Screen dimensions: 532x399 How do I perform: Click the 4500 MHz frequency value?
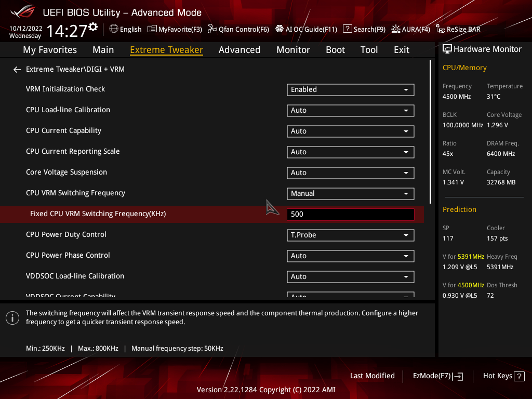tap(457, 97)
